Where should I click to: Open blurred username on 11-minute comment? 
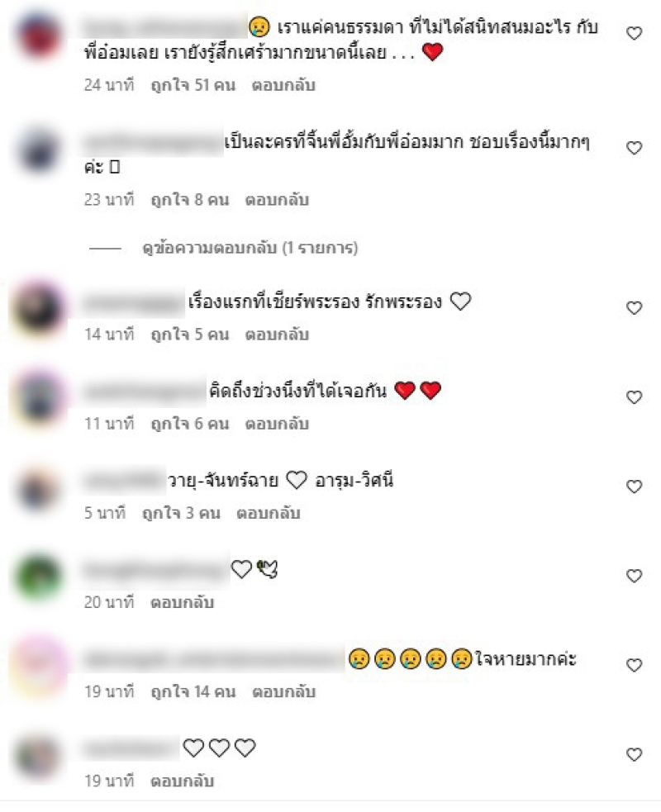[x=145, y=392]
